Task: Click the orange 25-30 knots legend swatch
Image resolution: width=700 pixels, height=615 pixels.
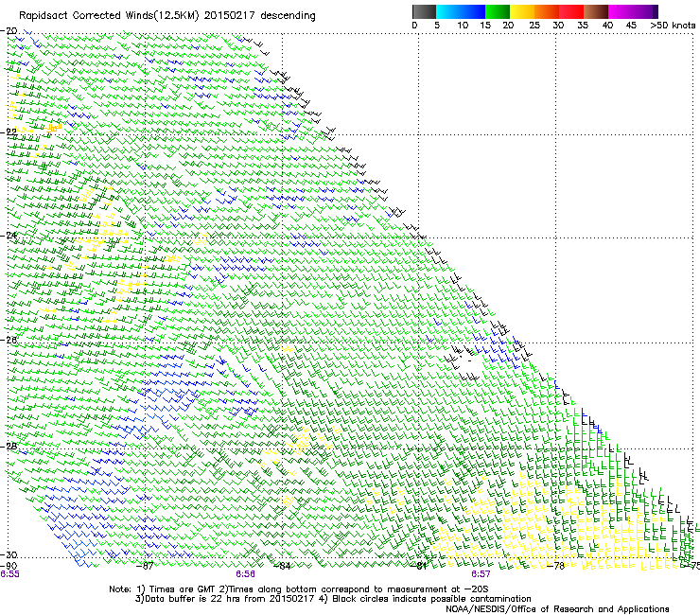Action: click(547, 11)
